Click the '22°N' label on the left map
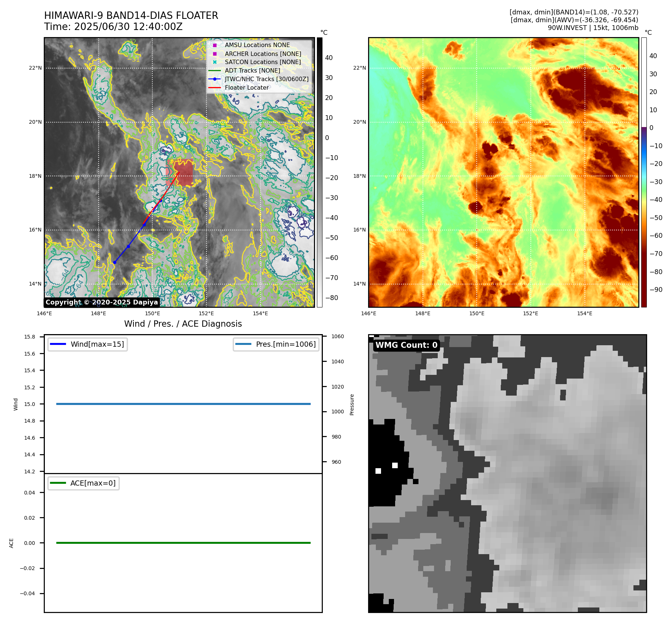The image size is (672, 626). point(36,68)
